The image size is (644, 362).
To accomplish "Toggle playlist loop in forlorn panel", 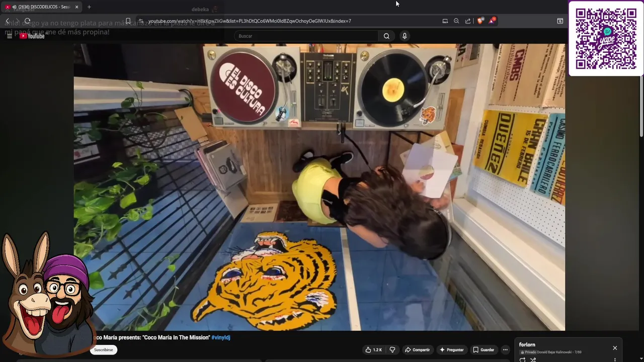I will [x=522, y=359].
